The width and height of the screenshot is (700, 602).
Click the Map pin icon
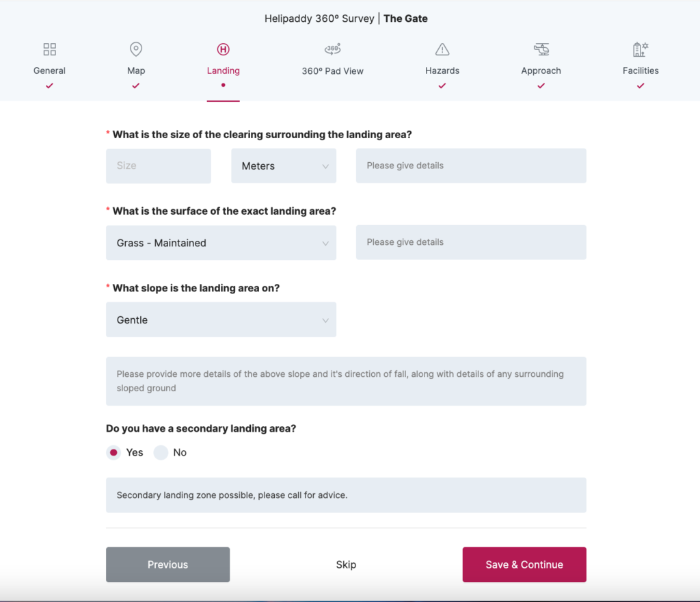[x=136, y=49]
